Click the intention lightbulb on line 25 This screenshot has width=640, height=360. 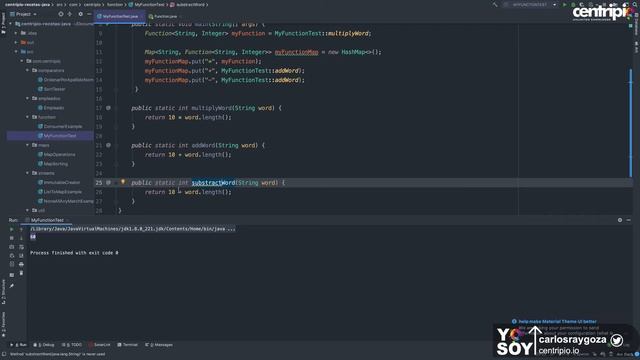pyautogui.click(x=122, y=182)
